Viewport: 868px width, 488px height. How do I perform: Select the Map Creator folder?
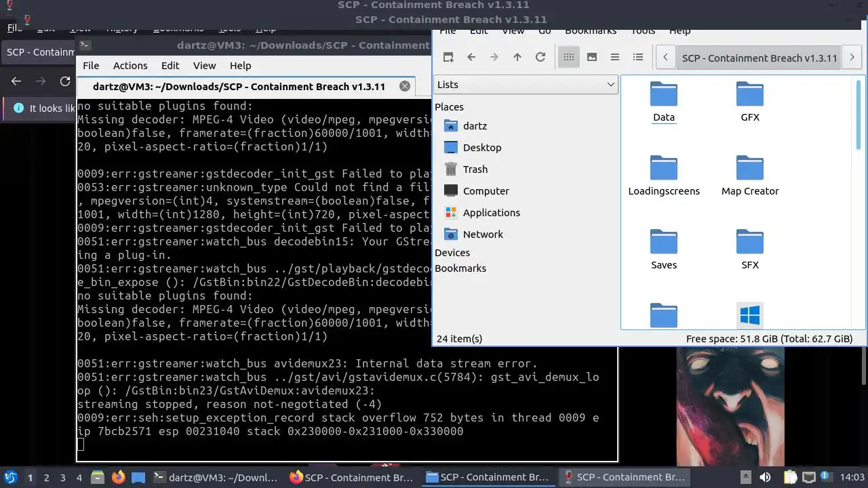pyautogui.click(x=750, y=176)
